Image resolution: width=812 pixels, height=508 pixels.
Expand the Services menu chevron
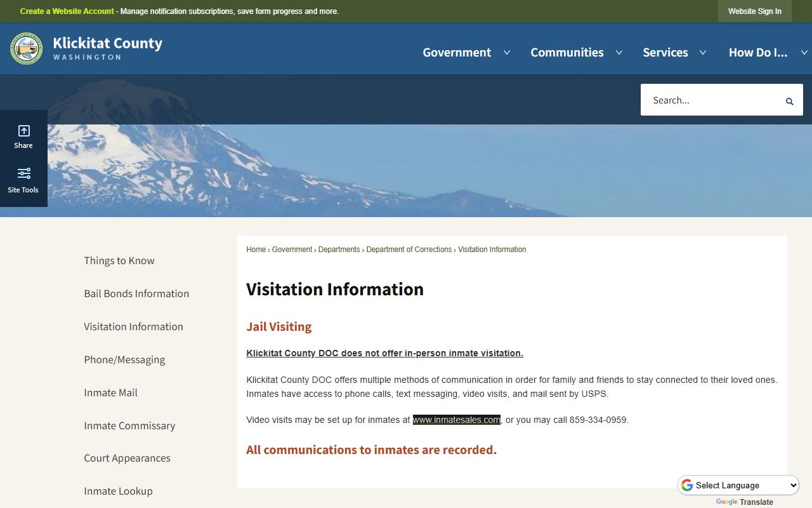(703, 53)
